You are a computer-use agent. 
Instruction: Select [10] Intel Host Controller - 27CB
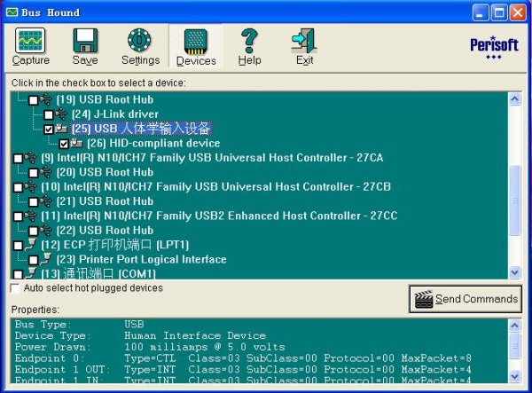coord(215,186)
